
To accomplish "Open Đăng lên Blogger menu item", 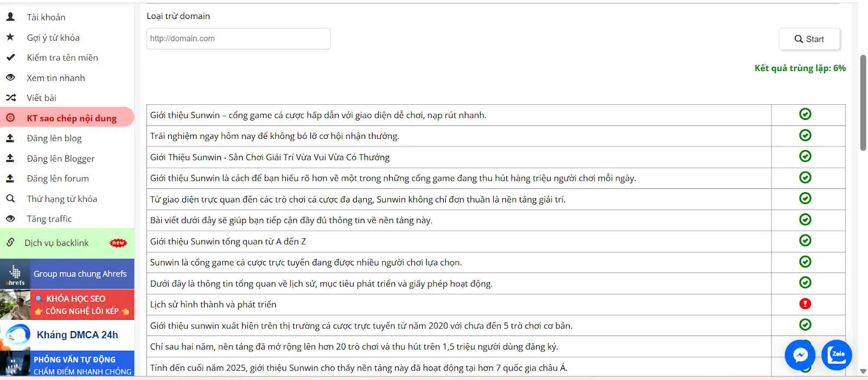I will [x=61, y=159].
